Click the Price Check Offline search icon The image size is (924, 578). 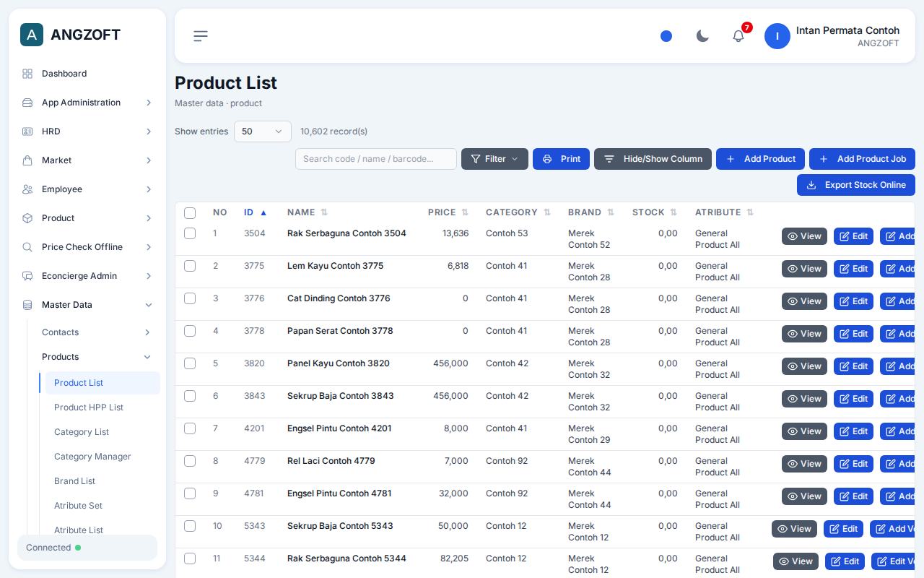pos(27,247)
